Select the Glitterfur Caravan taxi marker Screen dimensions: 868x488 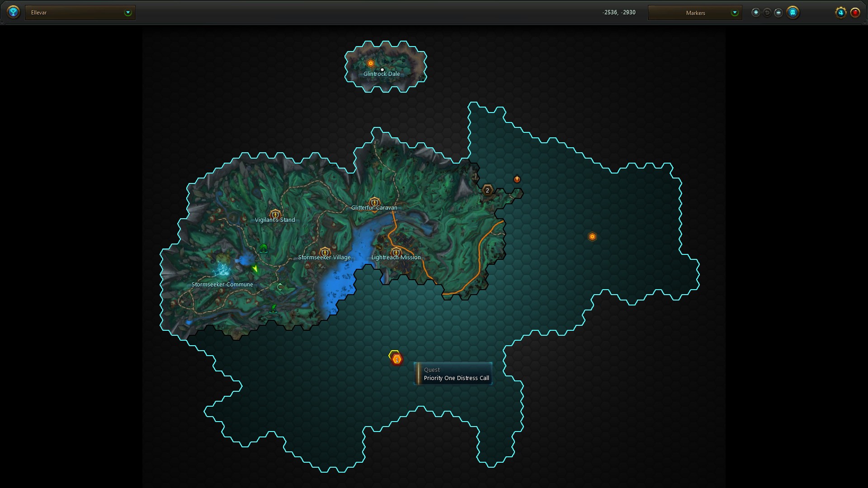[374, 202]
